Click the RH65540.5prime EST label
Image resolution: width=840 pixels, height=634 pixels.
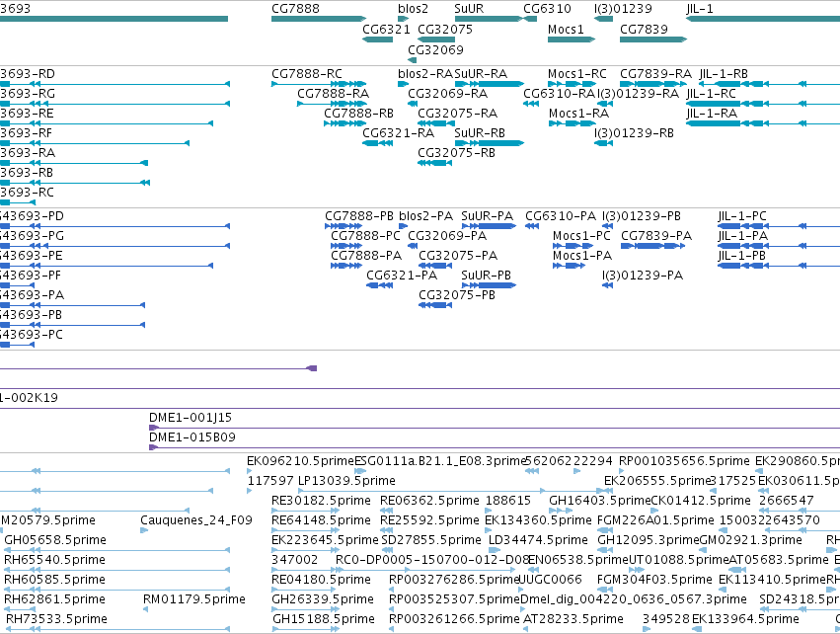coord(54,560)
